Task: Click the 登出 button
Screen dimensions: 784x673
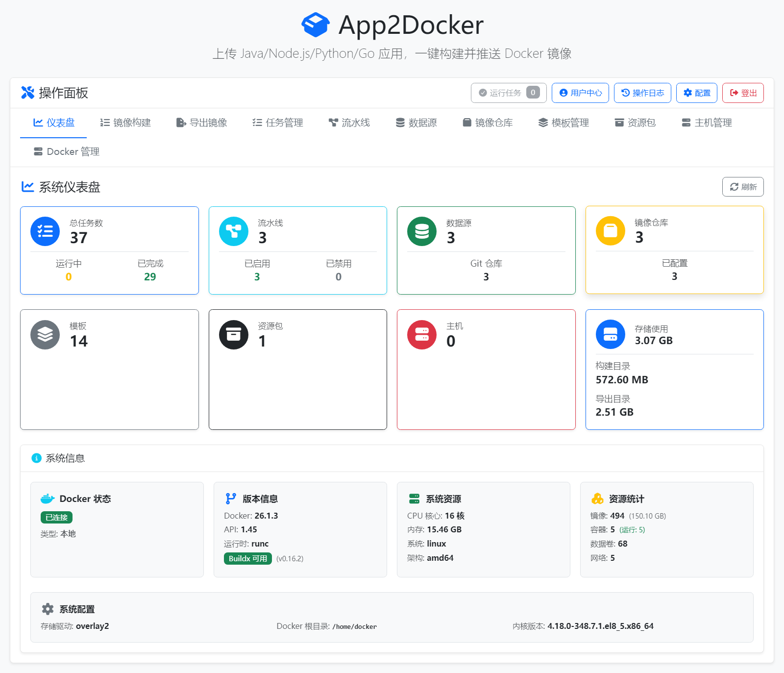Action: tap(743, 93)
